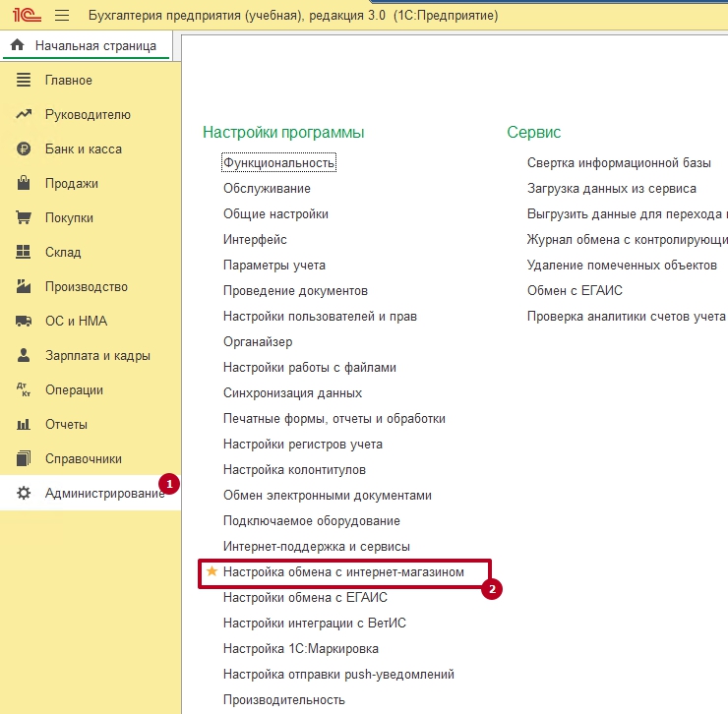Toggle favorite star for Настройка обмена с интернет-магазином
This screenshot has height=714, width=728.
pos(212,571)
